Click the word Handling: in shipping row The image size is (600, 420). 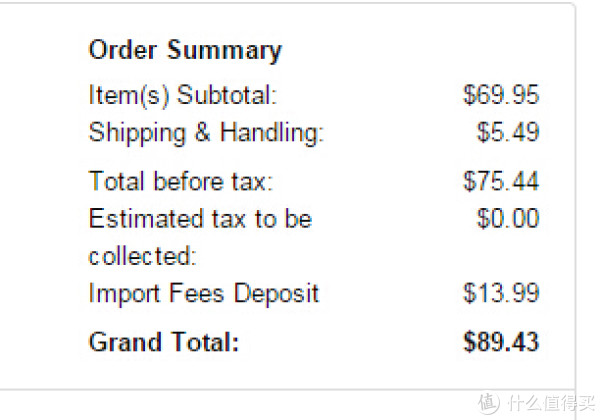(272, 132)
